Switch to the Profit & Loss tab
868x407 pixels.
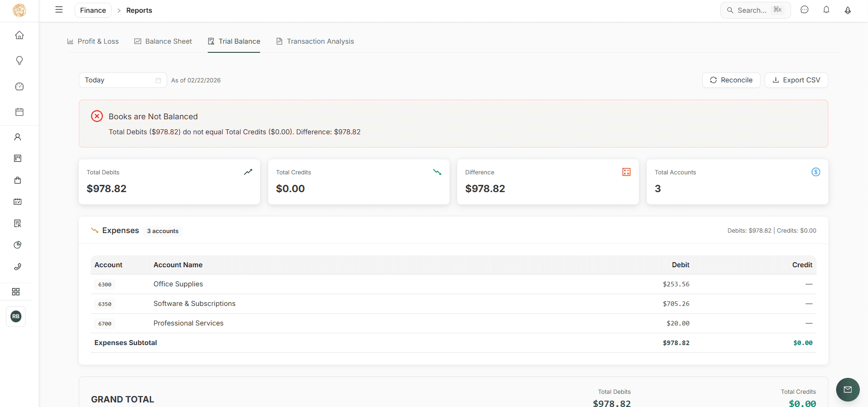[x=93, y=41]
